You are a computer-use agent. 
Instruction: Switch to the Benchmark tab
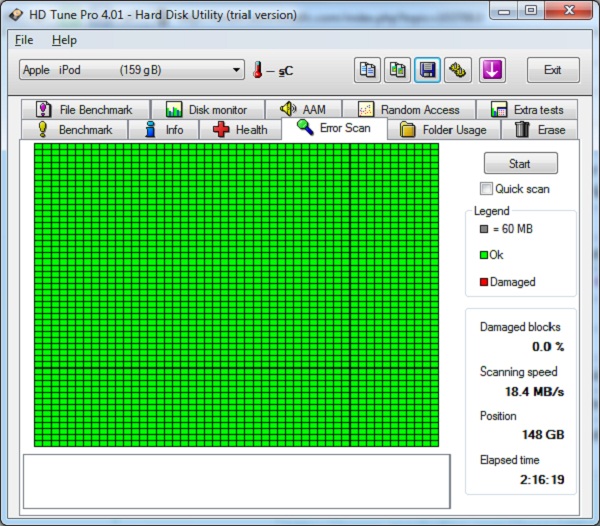(75, 130)
